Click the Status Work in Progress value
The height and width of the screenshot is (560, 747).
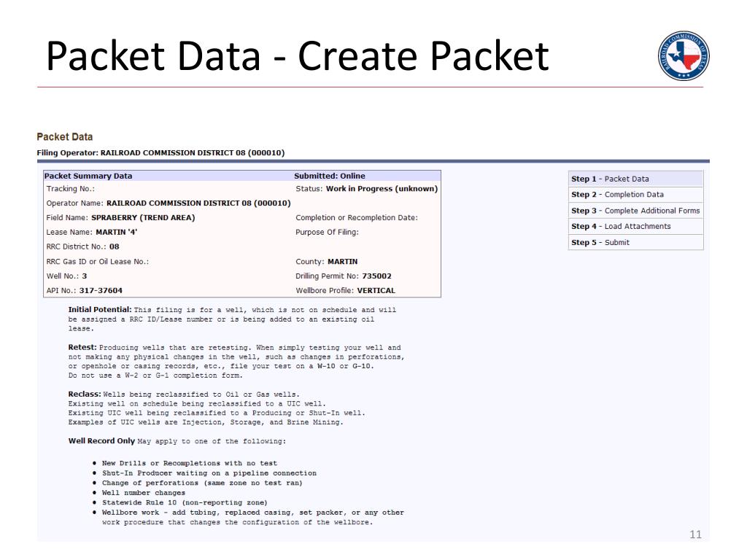pyautogui.click(x=382, y=189)
